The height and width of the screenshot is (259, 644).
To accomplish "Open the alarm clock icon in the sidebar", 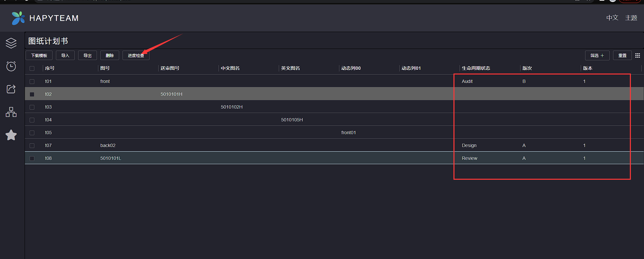I will [11, 66].
